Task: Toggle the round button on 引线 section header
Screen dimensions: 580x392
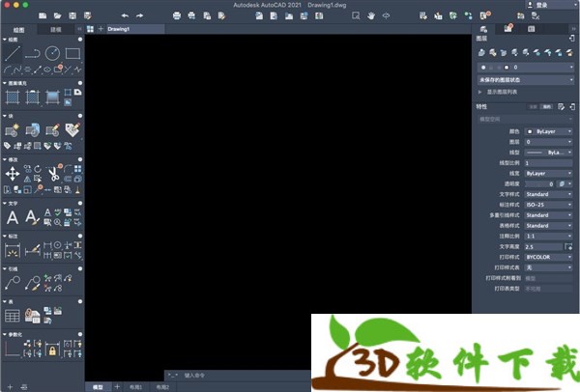Action: (80, 268)
